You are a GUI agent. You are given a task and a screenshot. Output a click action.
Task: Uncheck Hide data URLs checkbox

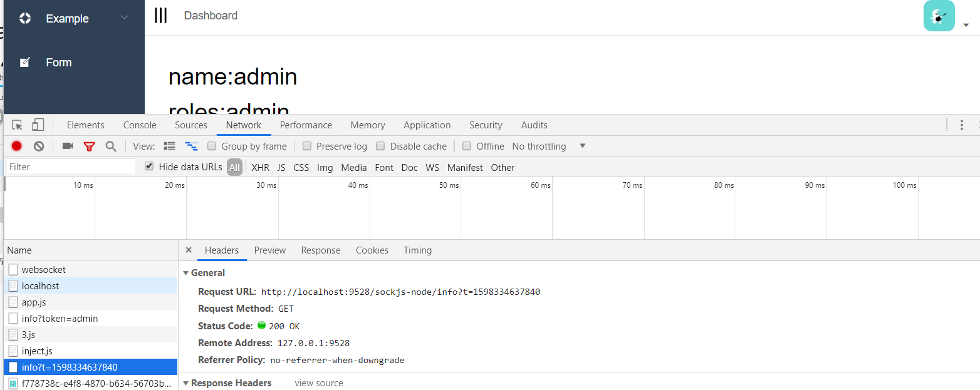[149, 167]
